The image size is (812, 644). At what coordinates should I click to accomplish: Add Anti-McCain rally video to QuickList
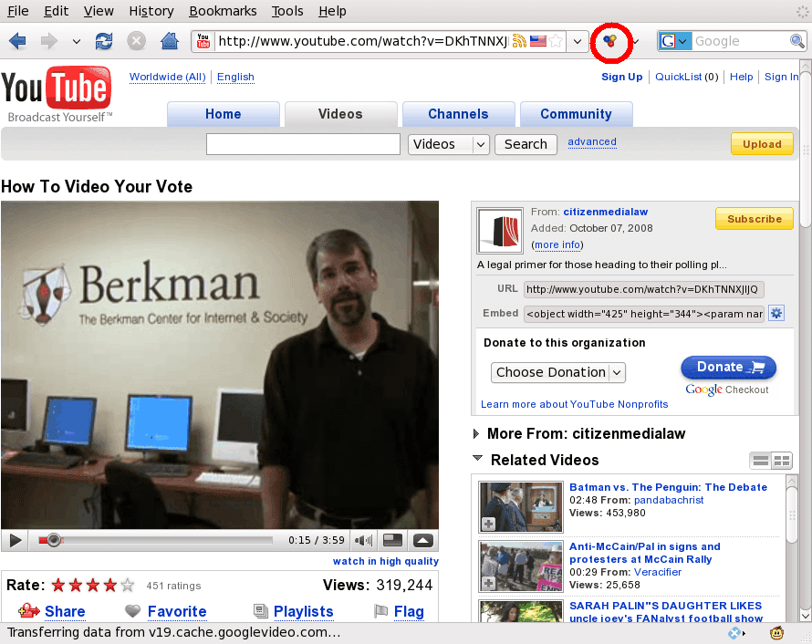click(488, 584)
